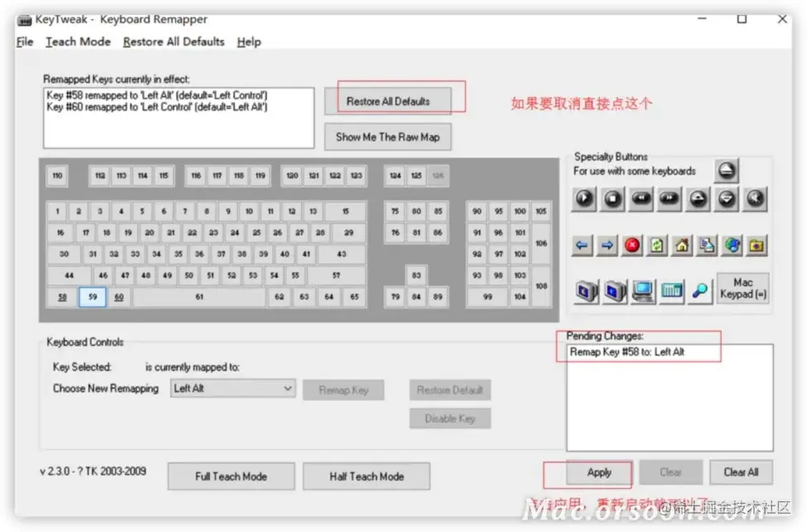Click the Play/Pause media specialty button

point(584,199)
